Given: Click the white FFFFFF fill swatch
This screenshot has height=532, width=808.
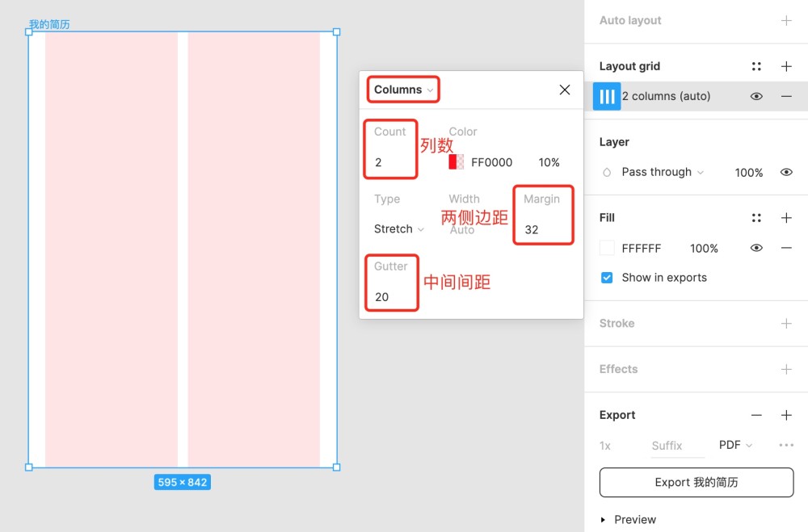Looking at the screenshot, I should tap(607, 248).
